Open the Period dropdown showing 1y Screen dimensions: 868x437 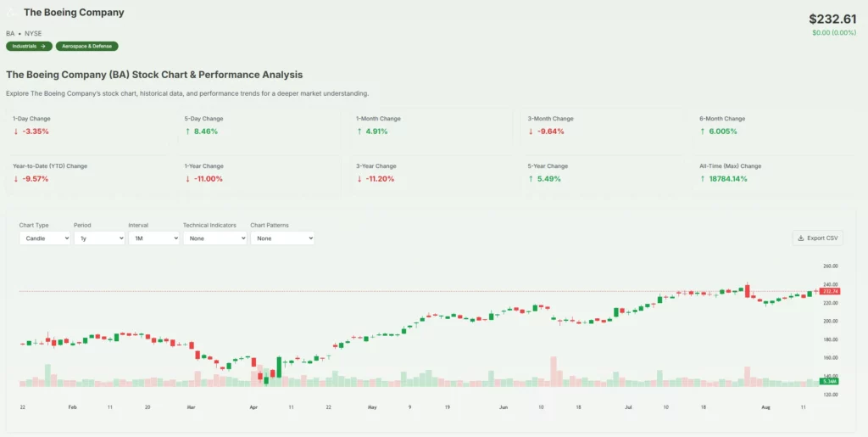click(x=98, y=238)
